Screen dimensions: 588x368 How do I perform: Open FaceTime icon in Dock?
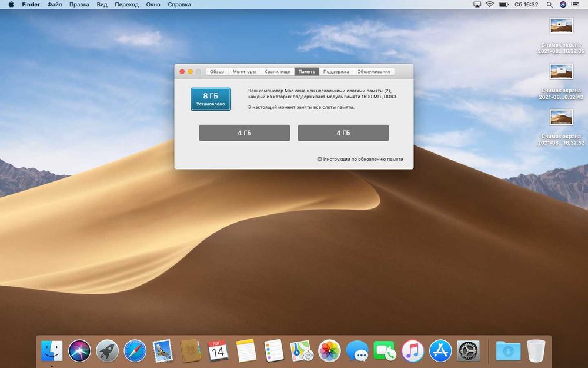385,351
